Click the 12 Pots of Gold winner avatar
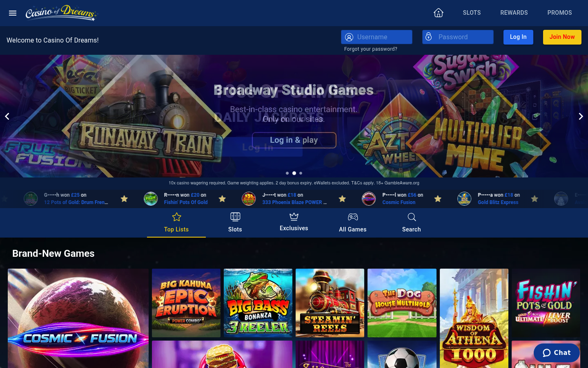588x368 pixels. [x=31, y=199]
